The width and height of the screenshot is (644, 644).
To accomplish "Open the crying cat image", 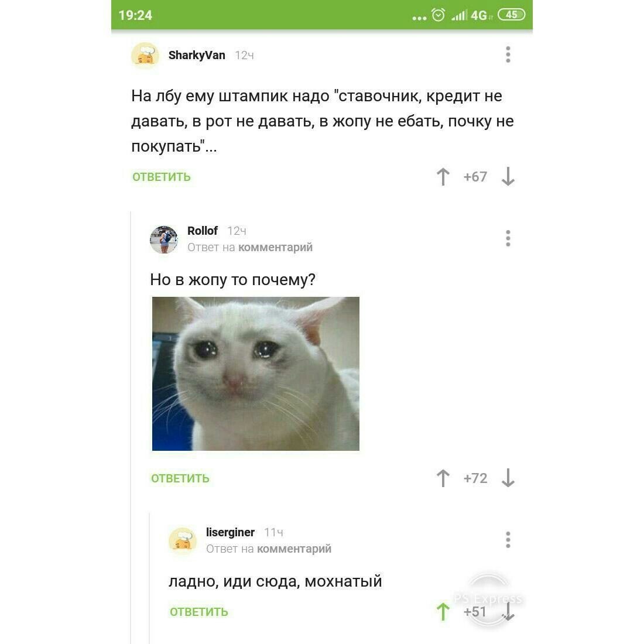I will pos(256,374).
